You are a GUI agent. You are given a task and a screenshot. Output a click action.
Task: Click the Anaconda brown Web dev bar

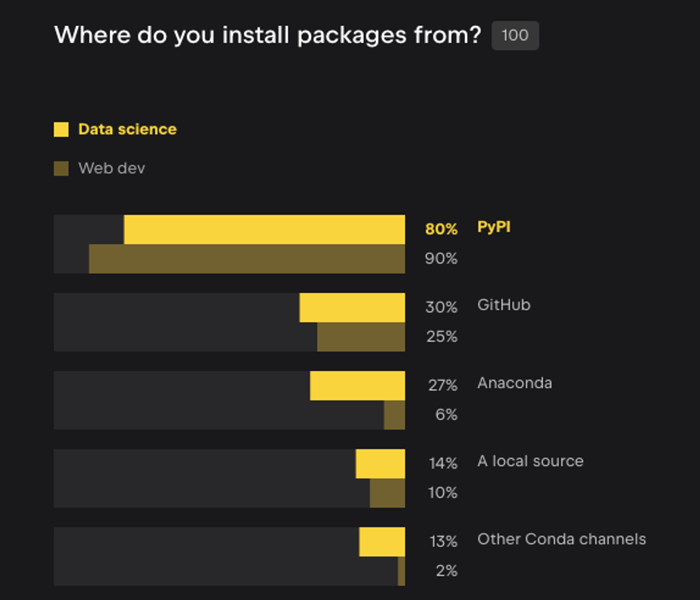click(x=395, y=415)
